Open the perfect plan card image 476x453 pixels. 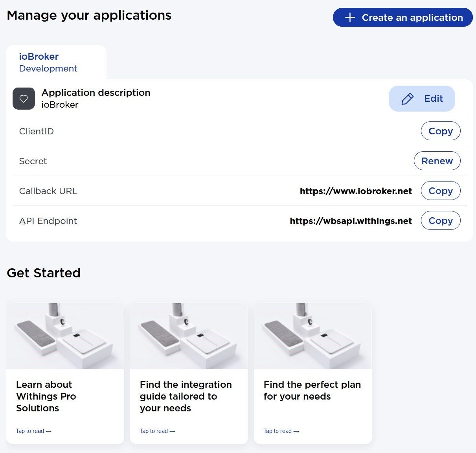tap(313, 336)
